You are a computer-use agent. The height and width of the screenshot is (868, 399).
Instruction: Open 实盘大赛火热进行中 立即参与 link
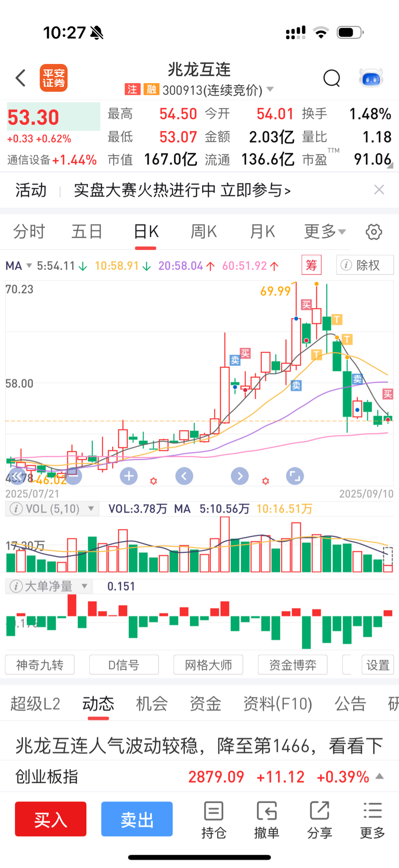click(182, 190)
